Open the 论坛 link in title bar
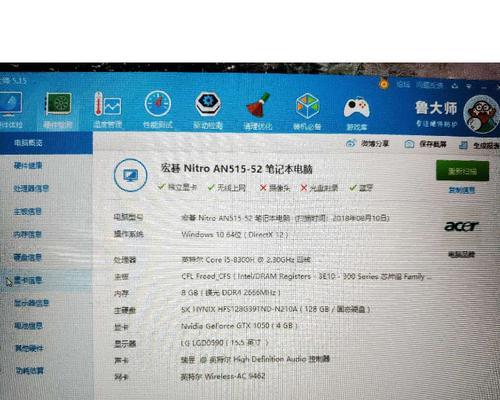This screenshot has width=500, height=400. click(x=403, y=85)
